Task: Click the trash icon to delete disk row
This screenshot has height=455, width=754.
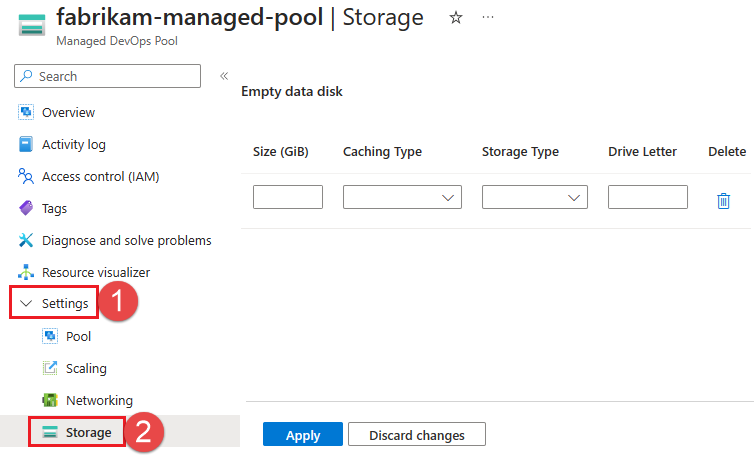Action: 723,201
